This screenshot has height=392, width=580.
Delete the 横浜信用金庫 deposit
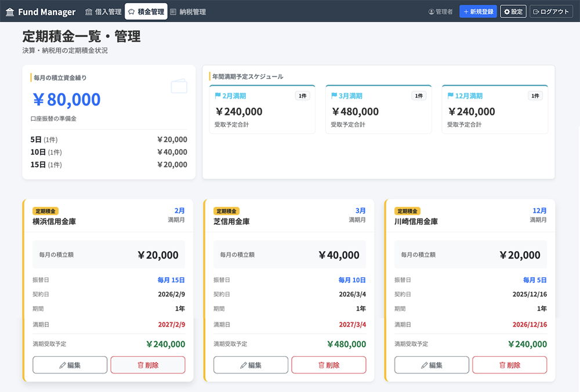point(148,365)
